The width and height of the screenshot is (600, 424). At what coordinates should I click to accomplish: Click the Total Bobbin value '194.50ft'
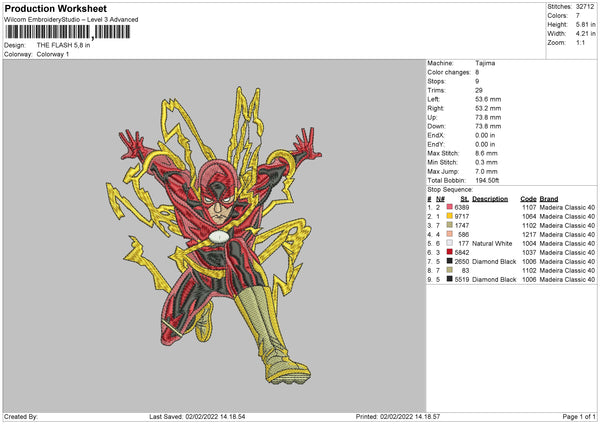pyautogui.click(x=487, y=180)
